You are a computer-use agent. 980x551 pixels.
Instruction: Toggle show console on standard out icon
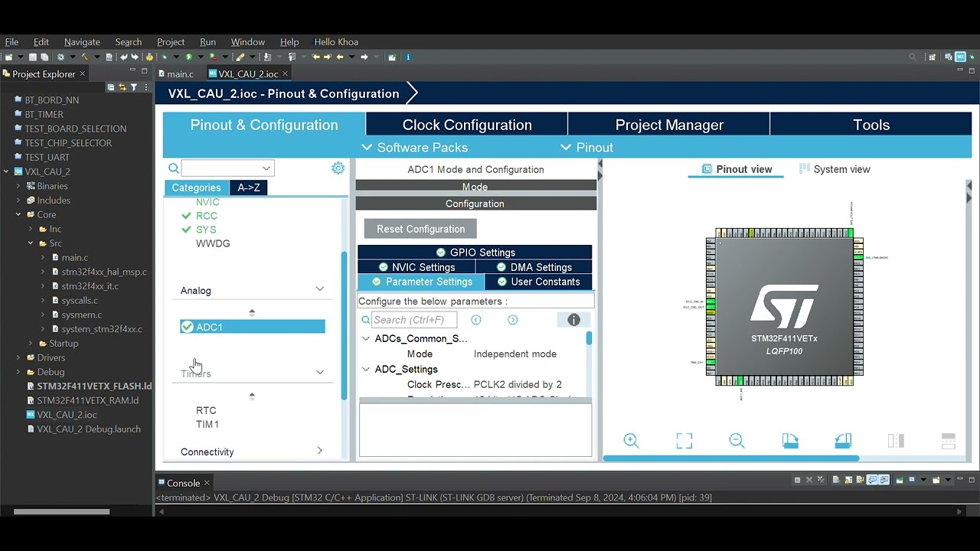tap(871, 481)
